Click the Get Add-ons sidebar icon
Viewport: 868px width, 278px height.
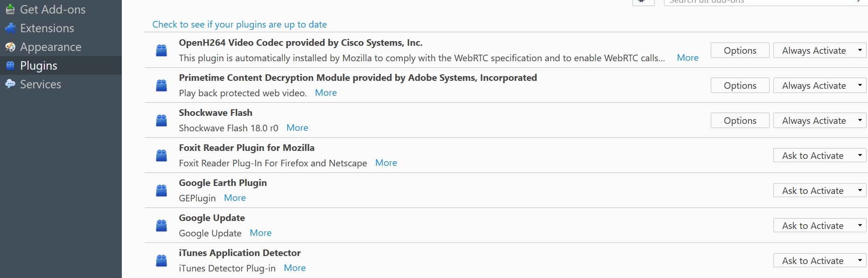click(x=10, y=9)
